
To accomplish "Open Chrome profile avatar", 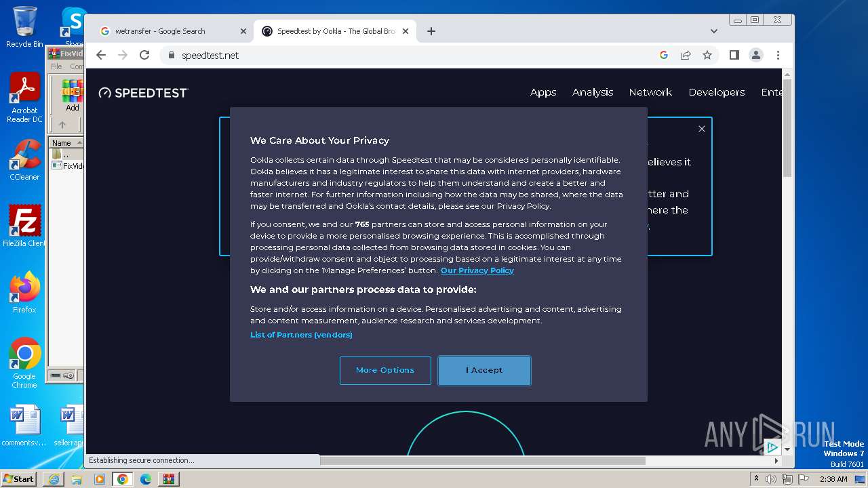I will point(756,56).
